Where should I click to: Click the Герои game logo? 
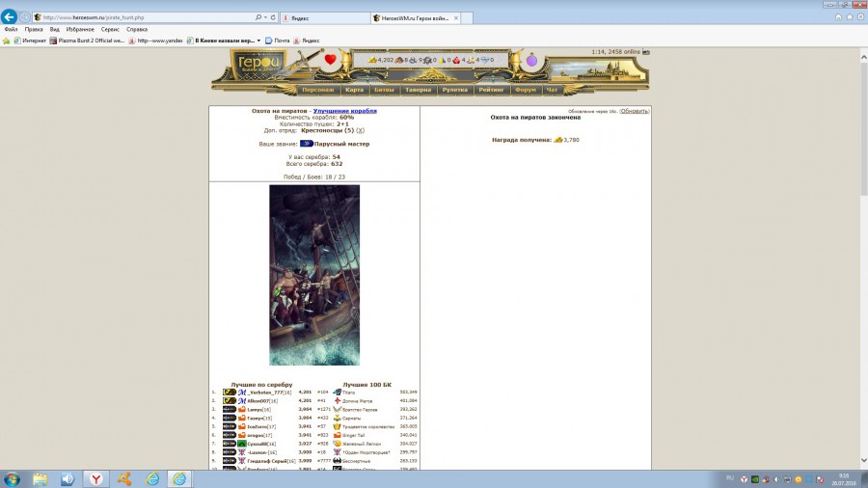[x=258, y=65]
